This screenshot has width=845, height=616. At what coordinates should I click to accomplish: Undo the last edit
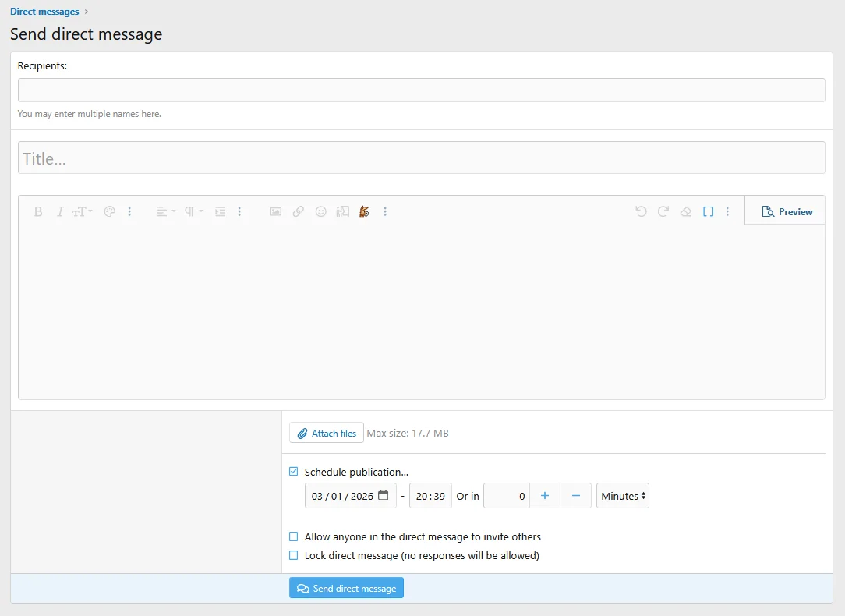[640, 211]
